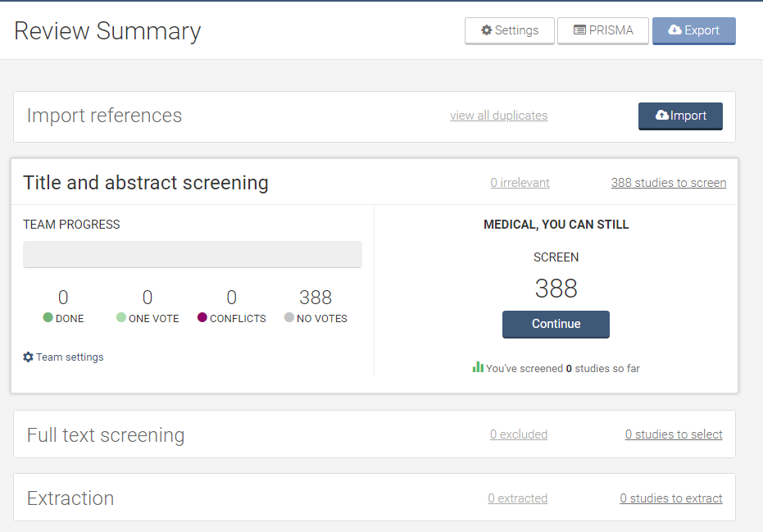
Task: Click the cloud download icon on Export
Action: pos(674,30)
